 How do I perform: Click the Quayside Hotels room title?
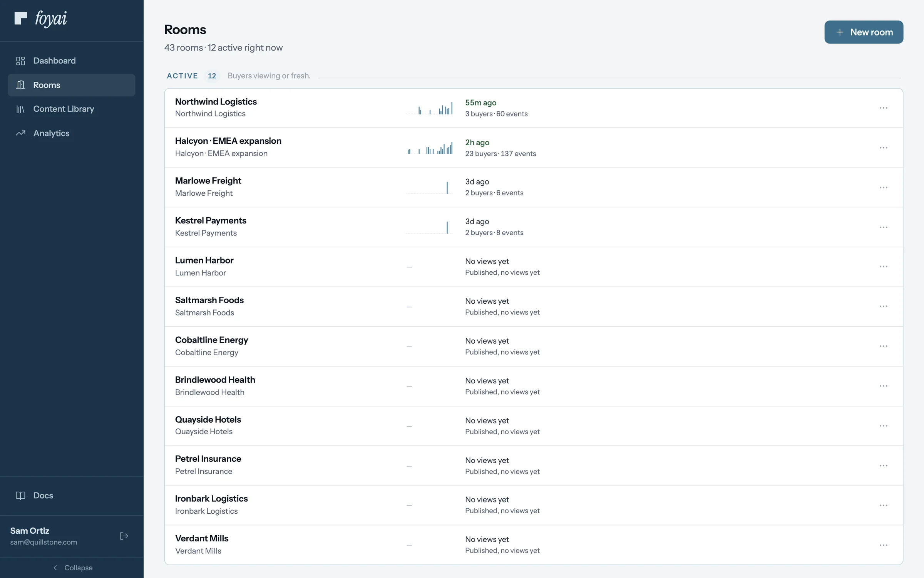click(x=208, y=420)
